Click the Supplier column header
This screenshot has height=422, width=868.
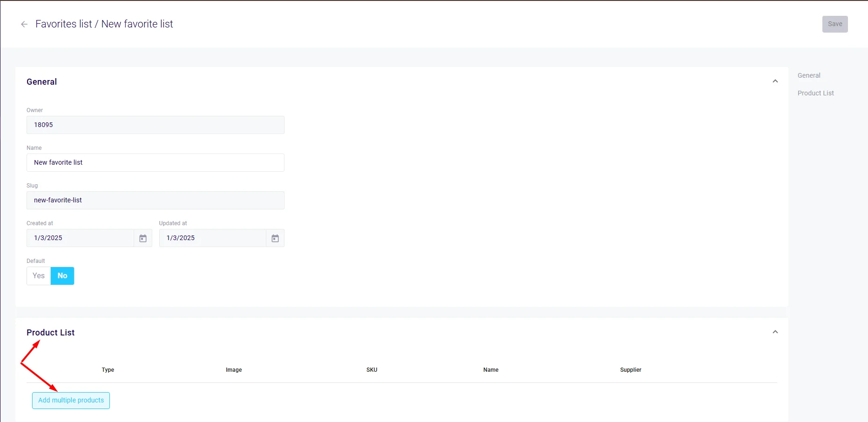pyautogui.click(x=631, y=370)
